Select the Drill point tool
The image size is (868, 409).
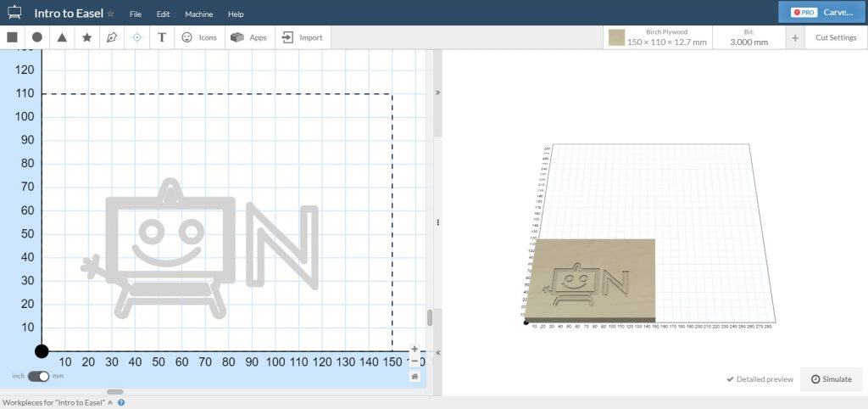tap(136, 37)
